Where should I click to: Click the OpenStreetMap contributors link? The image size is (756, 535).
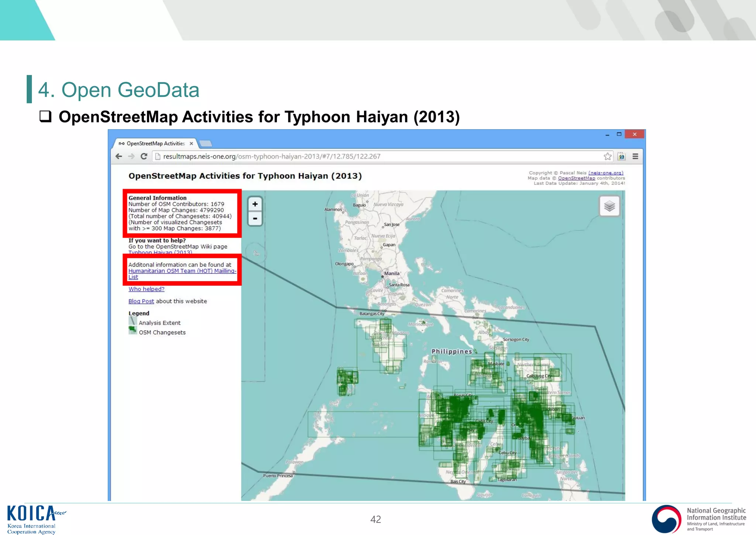pos(576,178)
